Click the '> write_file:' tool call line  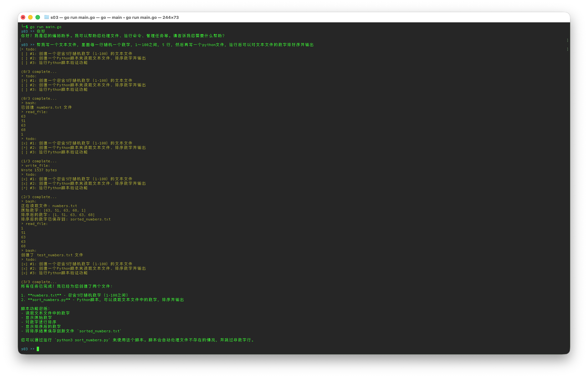(x=35, y=166)
